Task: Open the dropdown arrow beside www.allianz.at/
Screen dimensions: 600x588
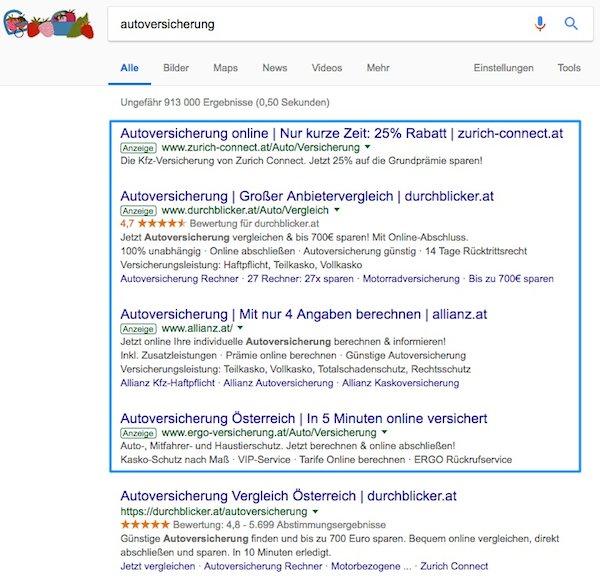Action: point(240,328)
